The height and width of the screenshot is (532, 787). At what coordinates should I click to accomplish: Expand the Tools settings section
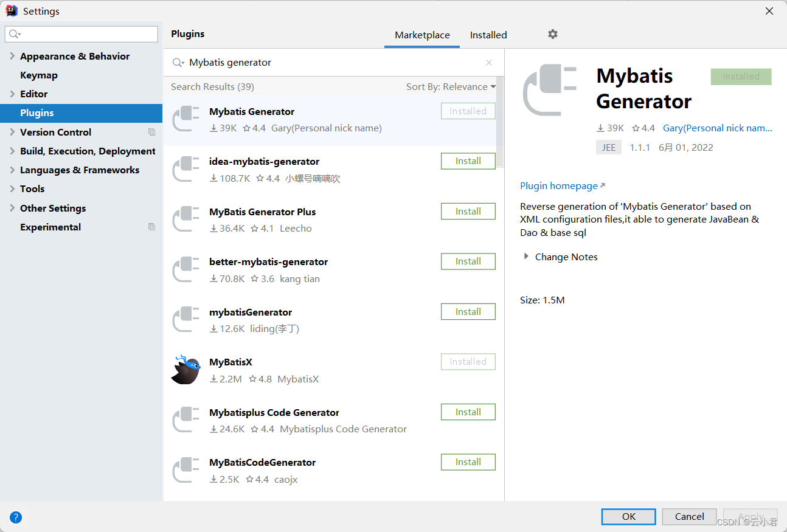click(x=13, y=188)
